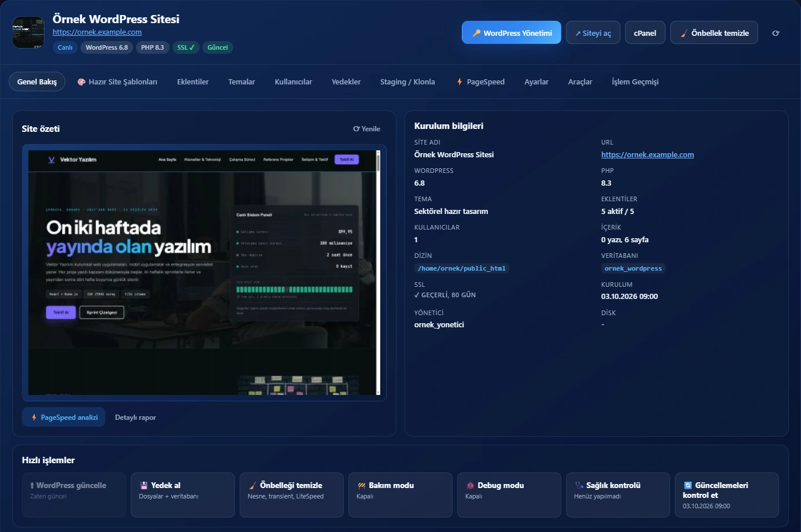Click the SSL status badge
This screenshot has width=801, height=532.
coord(186,47)
